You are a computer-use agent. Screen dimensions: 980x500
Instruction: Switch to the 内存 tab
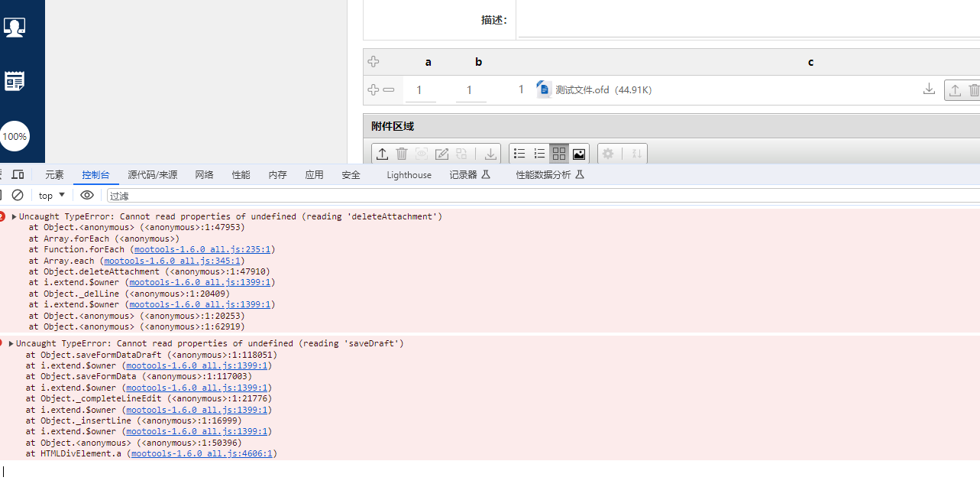tap(277, 175)
